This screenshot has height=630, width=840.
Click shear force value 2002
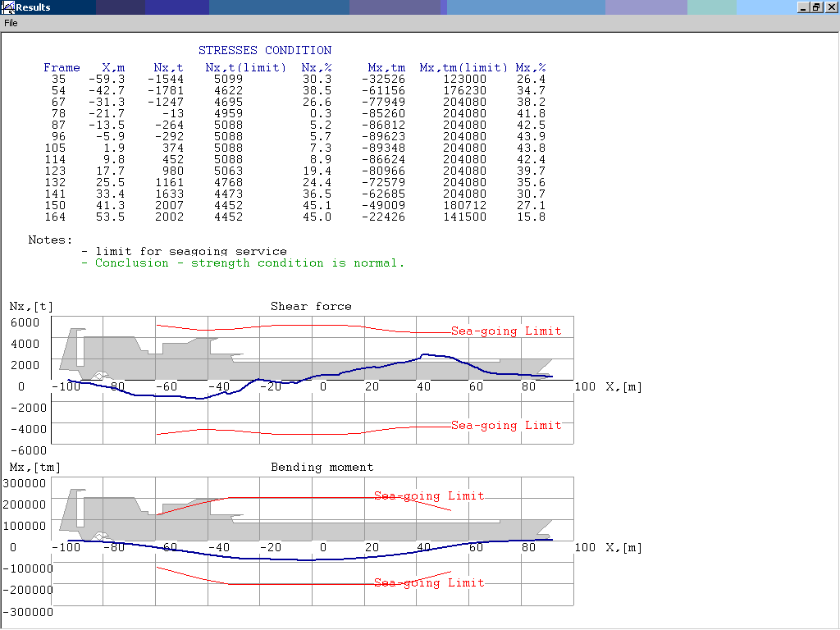pyautogui.click(x=169, y=217)
